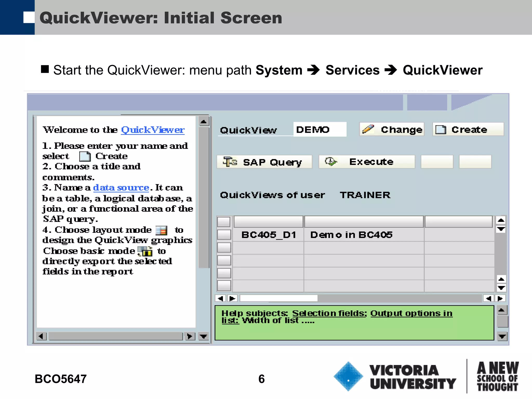This screenshot has width=532, height=399.
Task: Click second blank button right of Execute
Action: click(475, 162)
